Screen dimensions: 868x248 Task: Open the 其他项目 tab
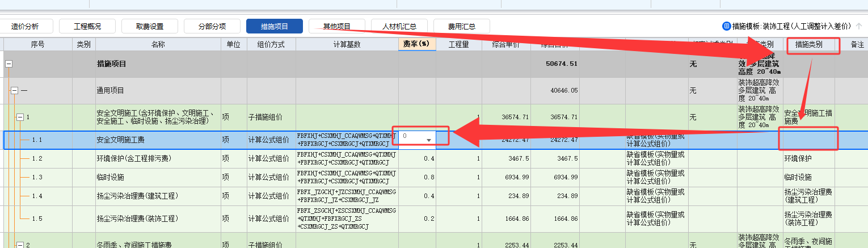[337, 26]
